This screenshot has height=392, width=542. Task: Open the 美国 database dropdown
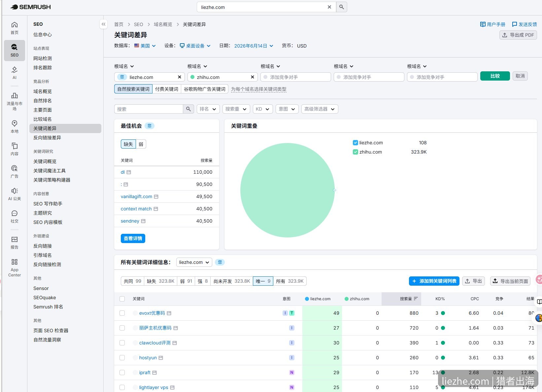pos(145,46)
